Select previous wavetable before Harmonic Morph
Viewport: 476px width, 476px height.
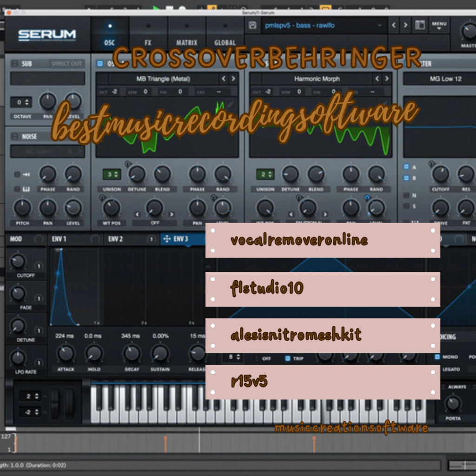(x=377, y=79)
